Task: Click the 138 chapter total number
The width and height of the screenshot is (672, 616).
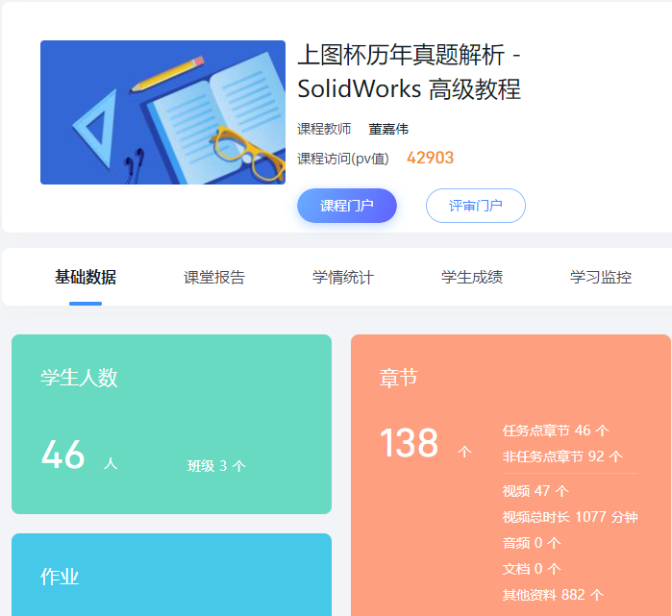Action: coord(410,442)
